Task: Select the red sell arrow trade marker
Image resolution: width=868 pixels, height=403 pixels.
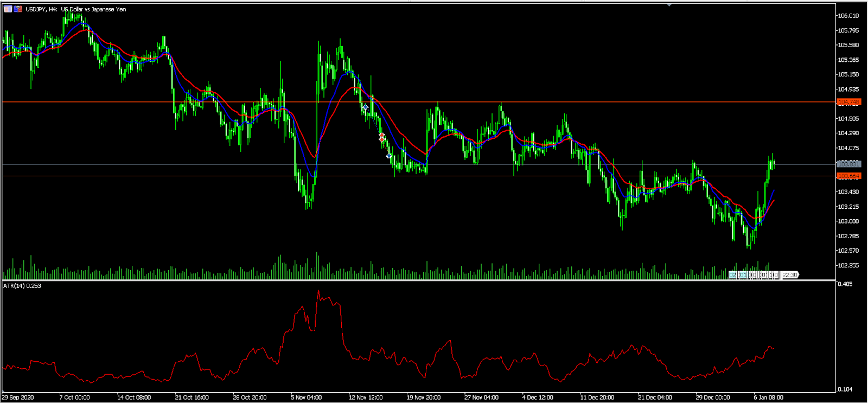Action: coord(382,138)
